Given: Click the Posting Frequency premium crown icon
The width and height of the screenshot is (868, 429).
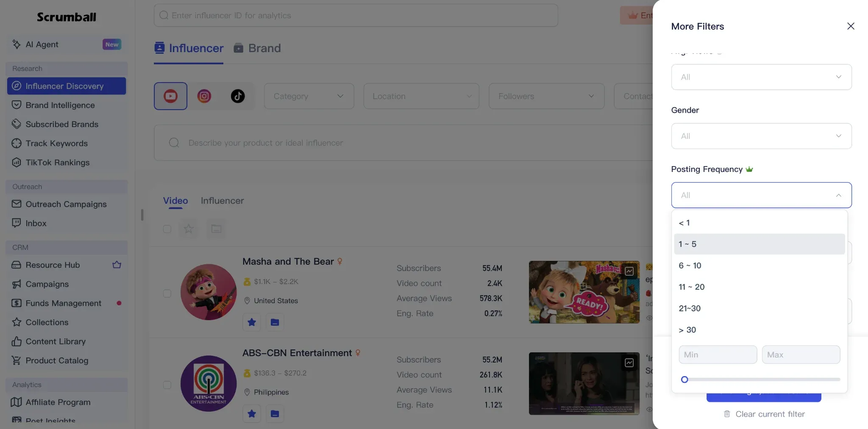Looking at the screenshot, I should (x=749, y=169).
